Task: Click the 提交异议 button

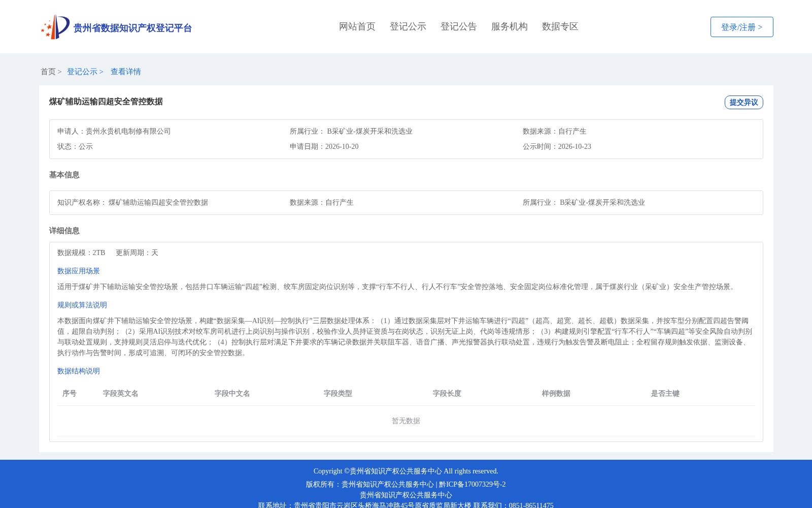Action: pyautogui.click(x=744, y=102)
